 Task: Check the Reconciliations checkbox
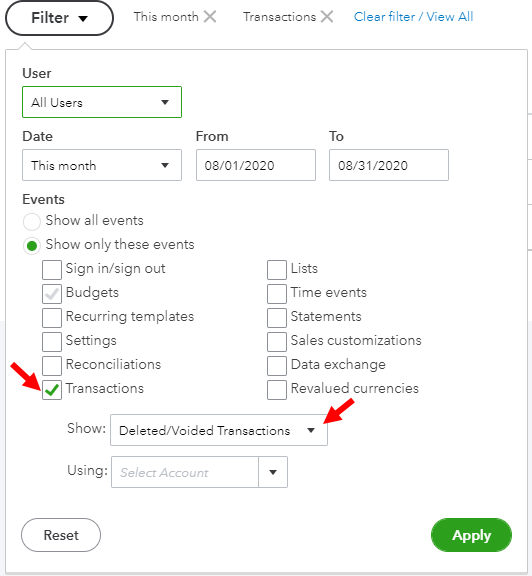pyautogui.click(x=52, y=366)
